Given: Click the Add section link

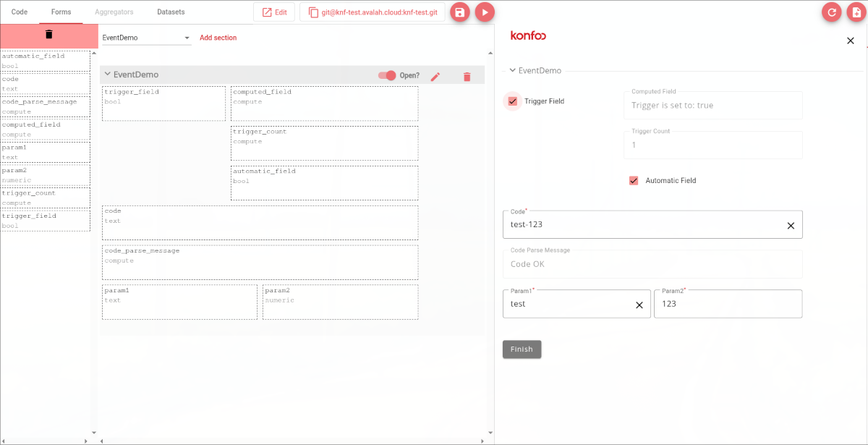Looking at the screenshot, I should click(218, 38).
